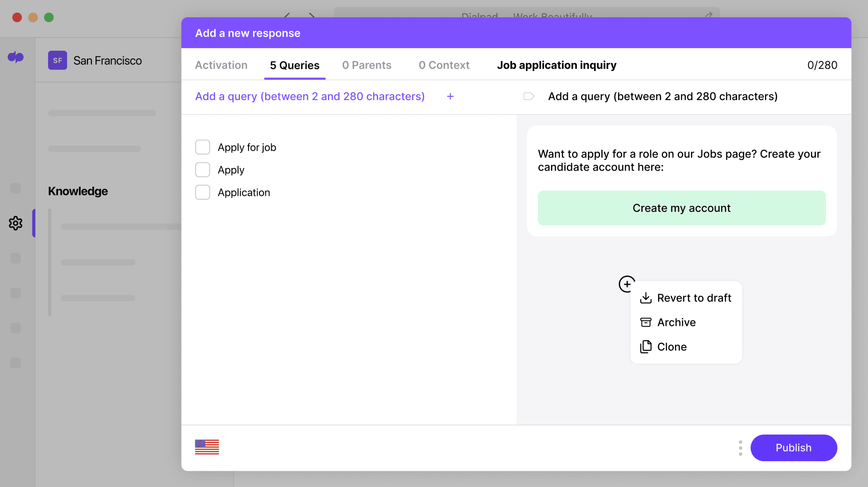Check the Apply for job checkbox
Image resolution: width=868 pixels, height=487 pixels.
[202, 147]
